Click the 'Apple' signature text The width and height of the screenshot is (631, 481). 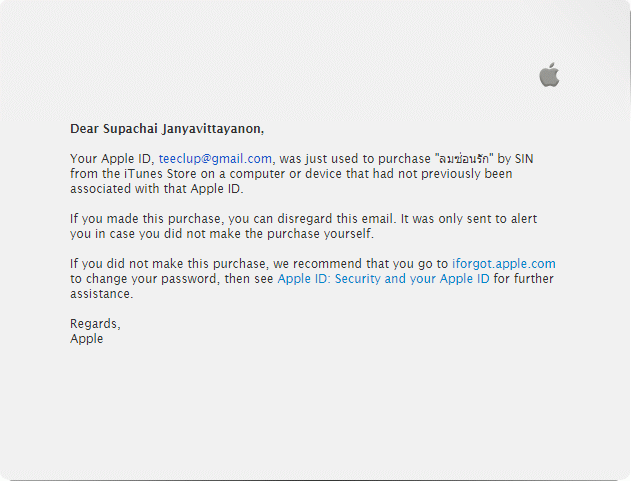[87, 339]
